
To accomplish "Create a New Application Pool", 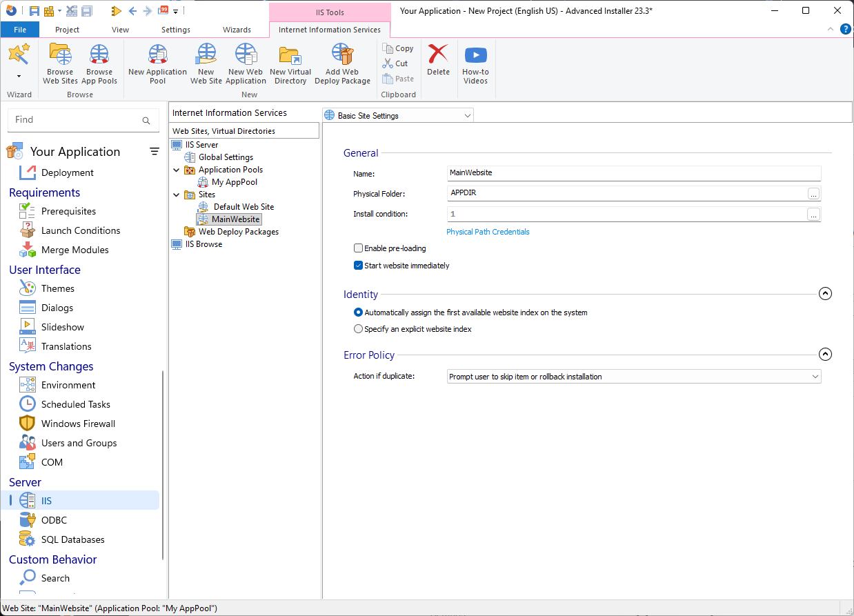I will click(x=157, y=63).
